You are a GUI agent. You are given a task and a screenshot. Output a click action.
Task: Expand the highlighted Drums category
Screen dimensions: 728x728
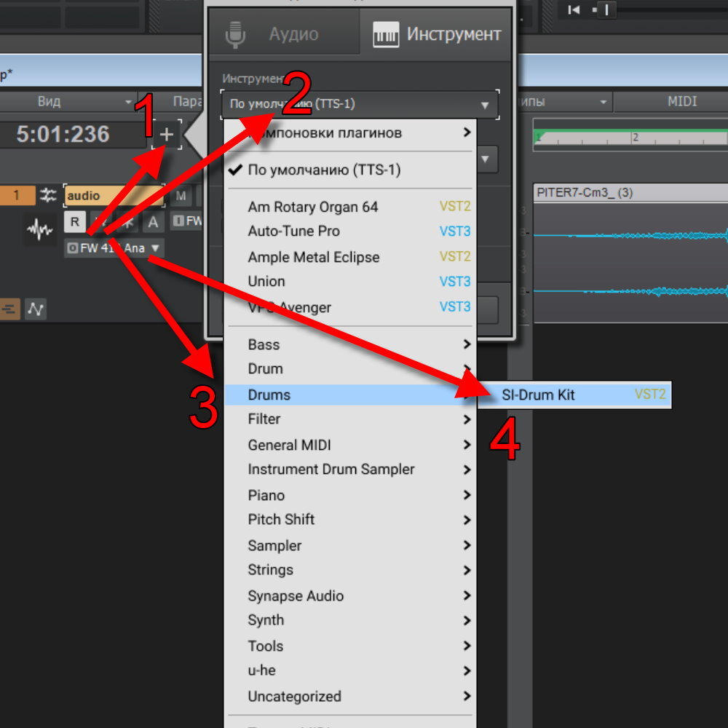point(351,395)
